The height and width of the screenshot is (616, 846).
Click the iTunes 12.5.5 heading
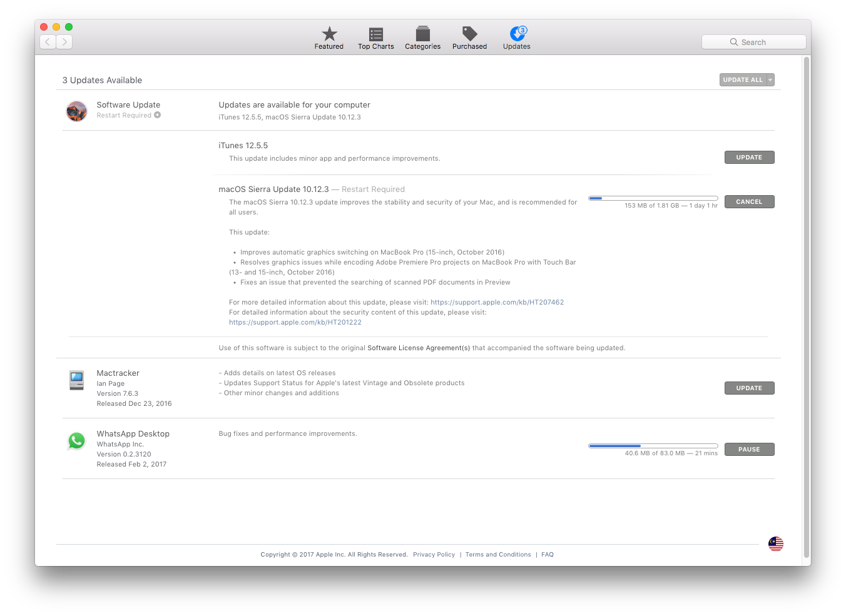[243, 146]
